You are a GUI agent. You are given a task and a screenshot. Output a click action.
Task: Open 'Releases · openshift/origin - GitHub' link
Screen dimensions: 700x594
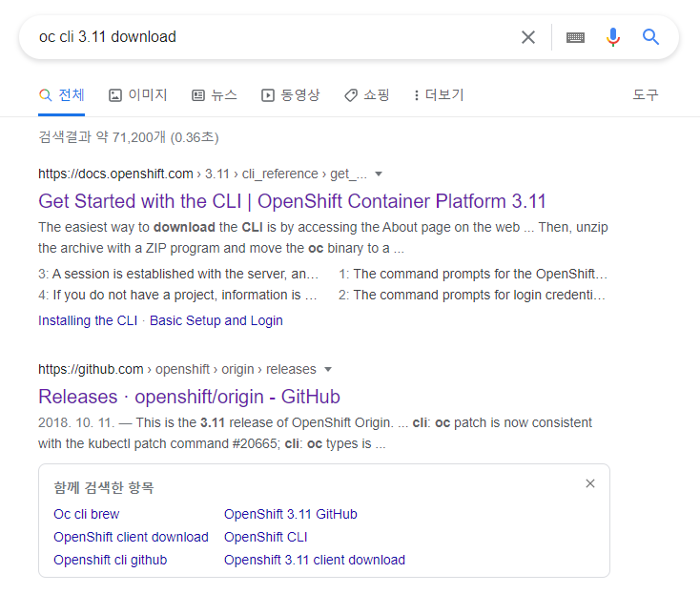click(x=189, y=397)
